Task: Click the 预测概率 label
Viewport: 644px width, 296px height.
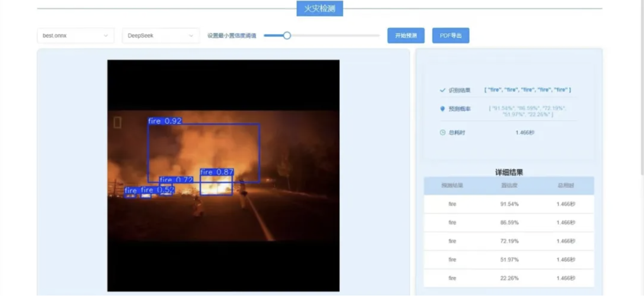Action: point(459,109)
